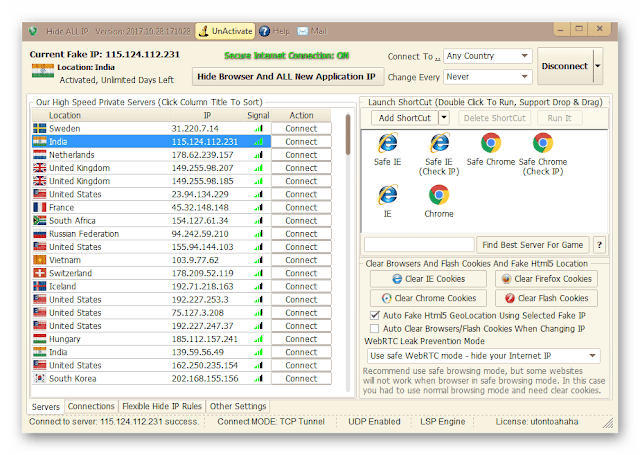The width and height of the screenshot is (640, 455).
Task: Click the Disconnect button
Action: pyautogui.click(x=565, y=66)
